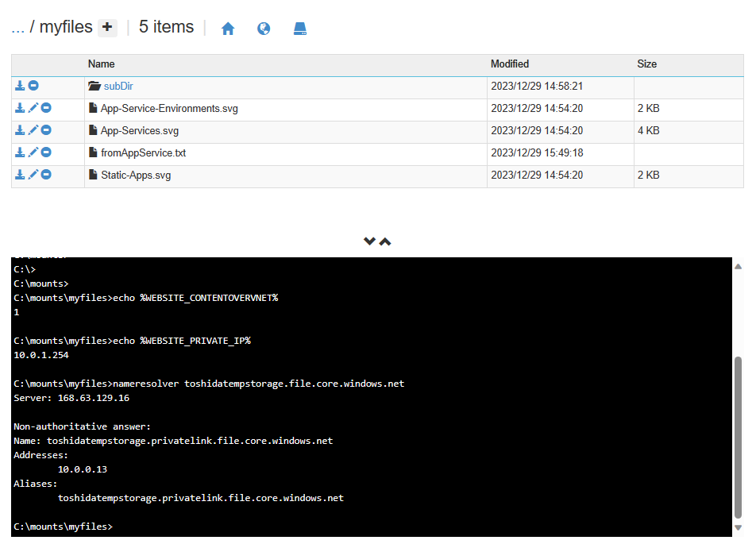Open the site root globe icon
Viewport: 756px width, 544px height.
[264, 29]
